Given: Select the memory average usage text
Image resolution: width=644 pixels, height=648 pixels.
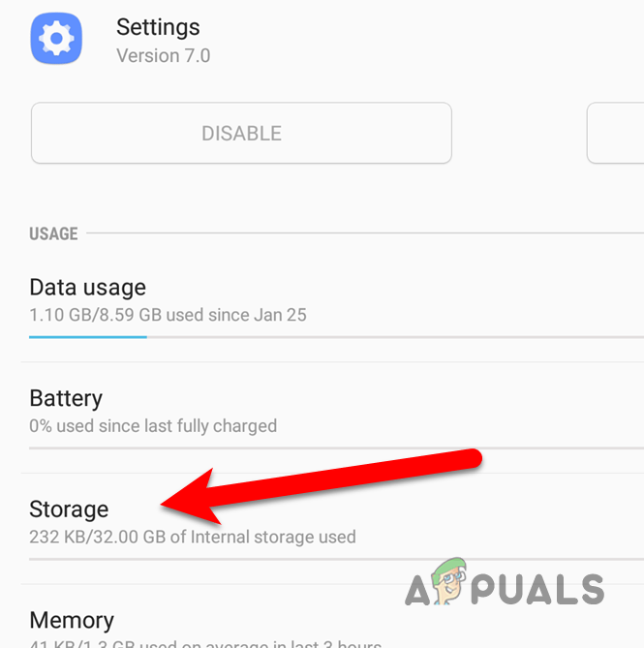Looking at the screenshot, I should click(205, 644).
